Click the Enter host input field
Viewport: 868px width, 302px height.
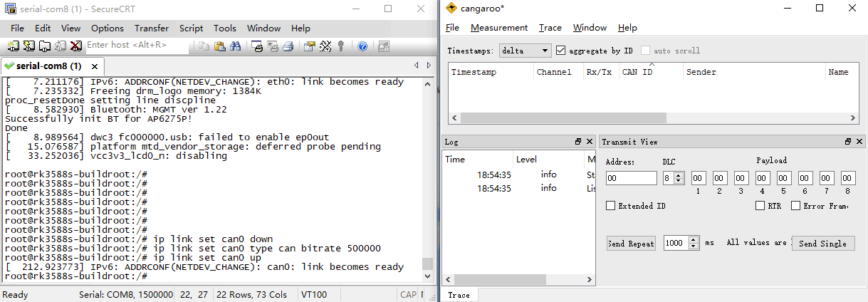click(x=137, y=45)
